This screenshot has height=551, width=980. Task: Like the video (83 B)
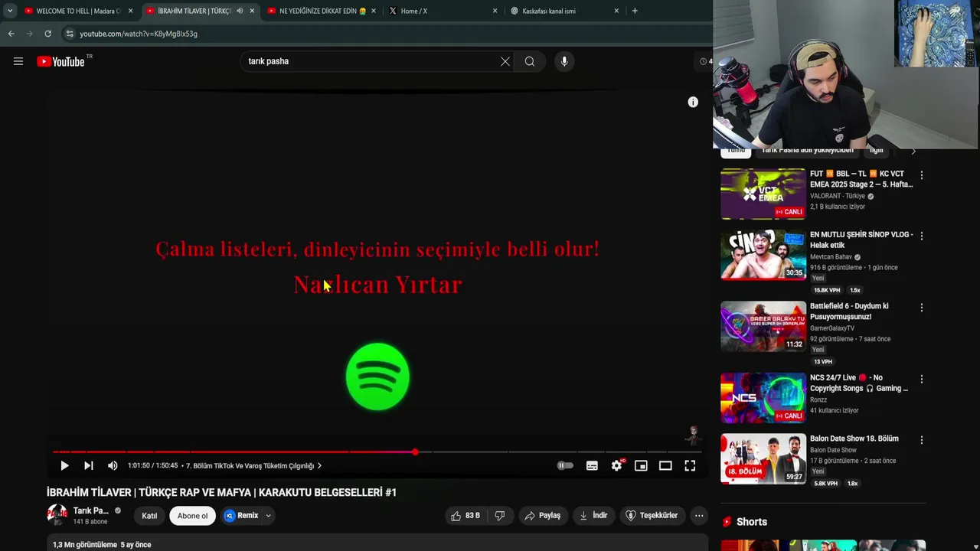(465, 516)
